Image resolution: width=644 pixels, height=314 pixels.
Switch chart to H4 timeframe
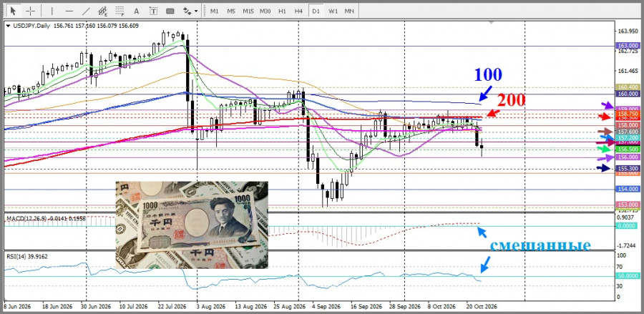click(299, 11)
